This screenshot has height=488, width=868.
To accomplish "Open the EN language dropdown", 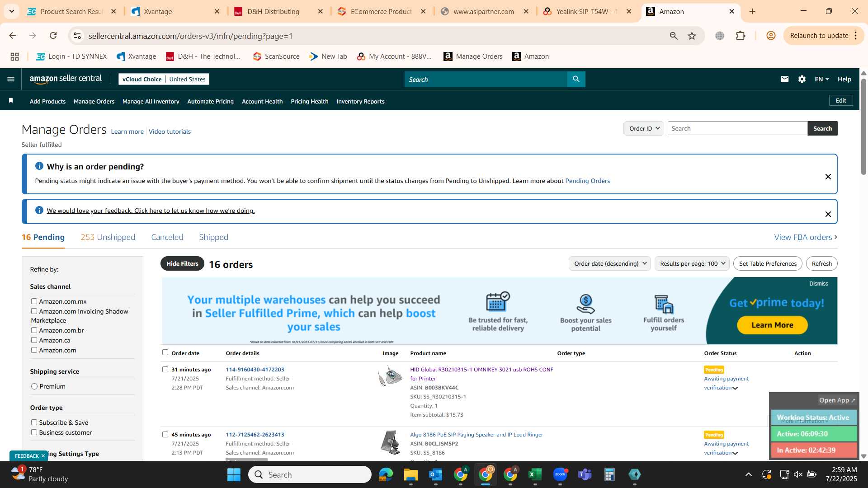I will click(821, 79).
